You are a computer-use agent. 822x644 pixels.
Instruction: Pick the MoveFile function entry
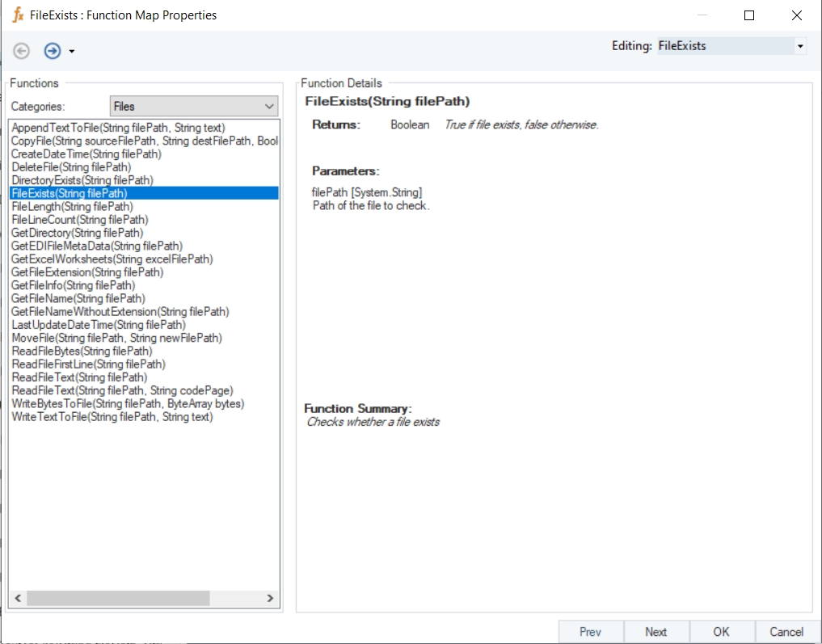click(x=116, y=338)
